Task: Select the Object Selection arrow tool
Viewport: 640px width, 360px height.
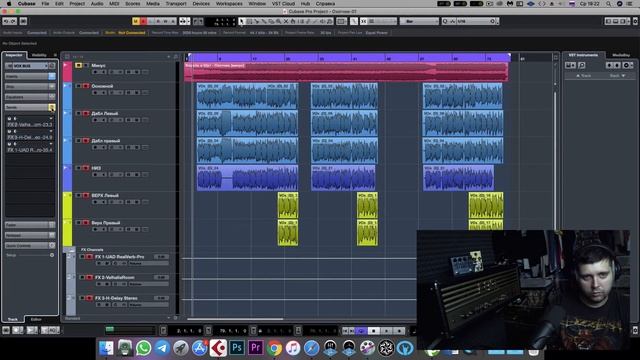Action: [x=242, y=21]
